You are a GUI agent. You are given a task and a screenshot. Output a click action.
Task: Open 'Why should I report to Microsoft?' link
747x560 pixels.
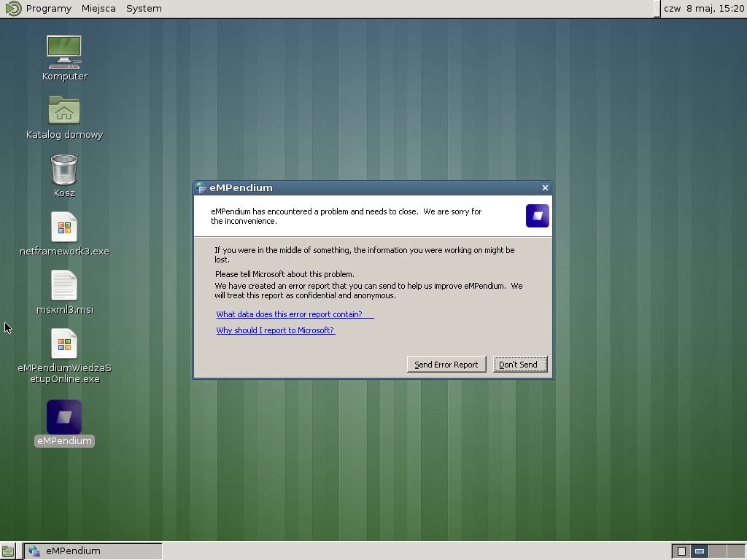pyautogui.click(x=276, y=330)
